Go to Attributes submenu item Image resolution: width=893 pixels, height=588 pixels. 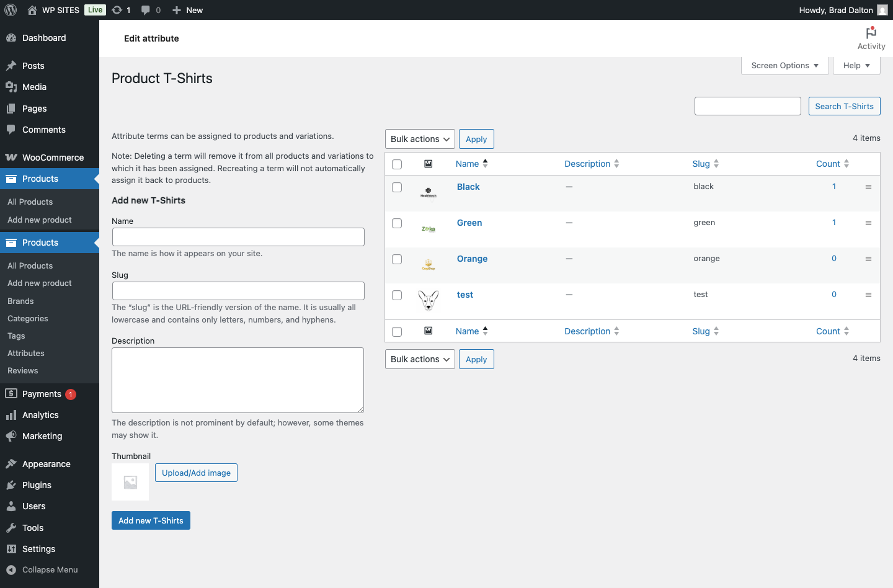click(26, 354)
